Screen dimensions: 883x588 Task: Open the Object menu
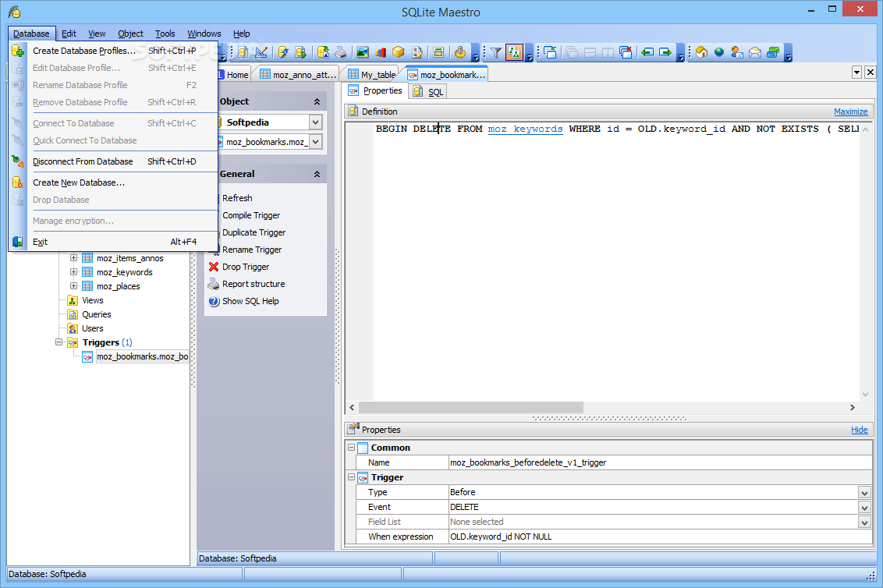(x=130, y=34)
